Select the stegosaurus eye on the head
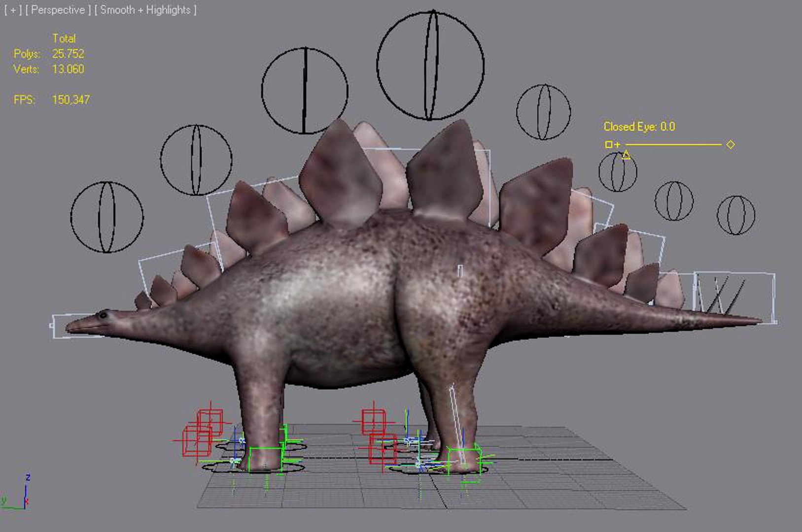The image size is (802, 532). [x=103, y=314]
